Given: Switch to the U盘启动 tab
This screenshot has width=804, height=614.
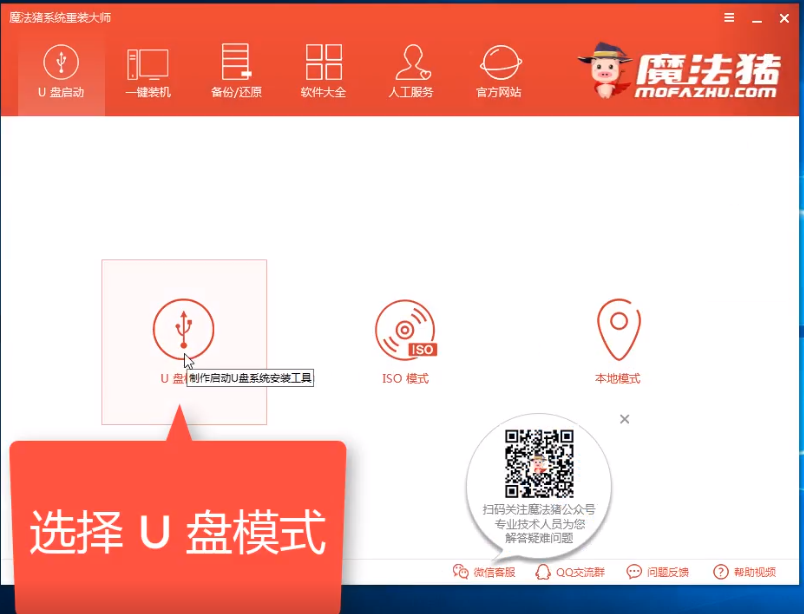Looking at the screenshot, I should pyautogui.click(x=60, y=70).
